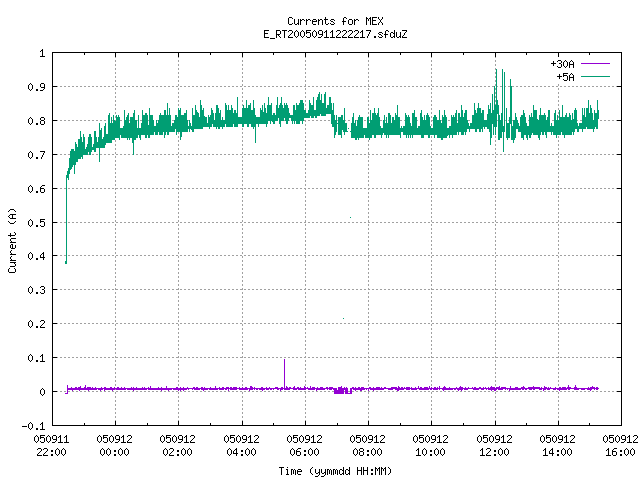Click the tall green +5A spikes near 12:00

(x=502, y=110)
